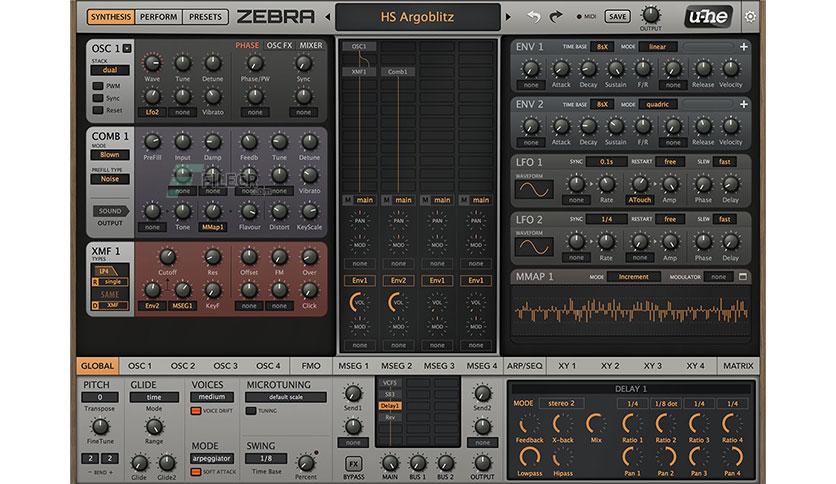The image size is (836, 484).
Task: Click the Comb1 module in the grid
Action: 398,71
